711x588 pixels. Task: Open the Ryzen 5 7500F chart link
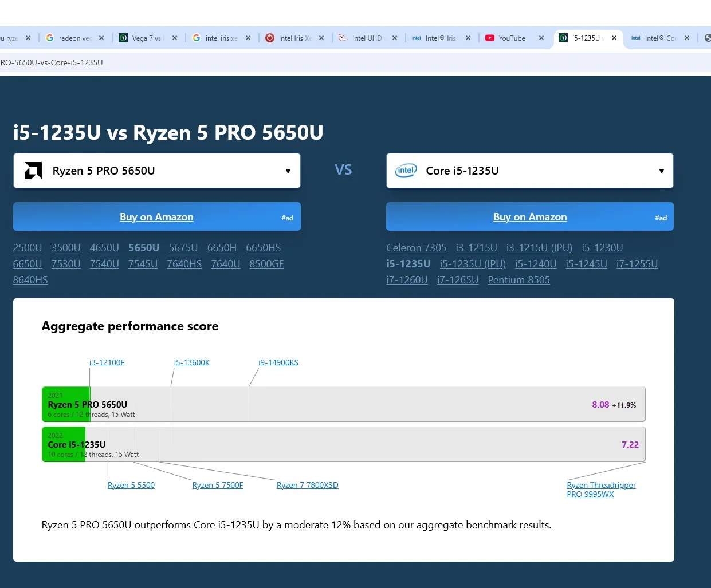click(218, 485)
